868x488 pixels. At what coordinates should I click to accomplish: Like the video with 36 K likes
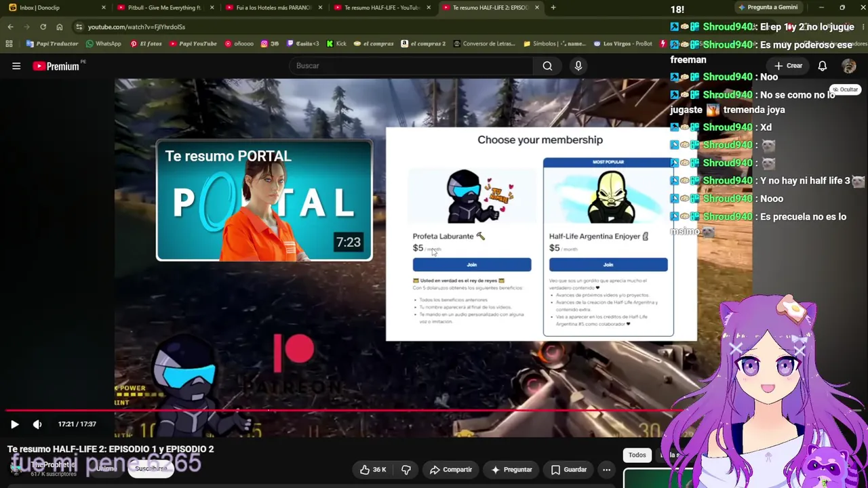(x=373, y=470)
